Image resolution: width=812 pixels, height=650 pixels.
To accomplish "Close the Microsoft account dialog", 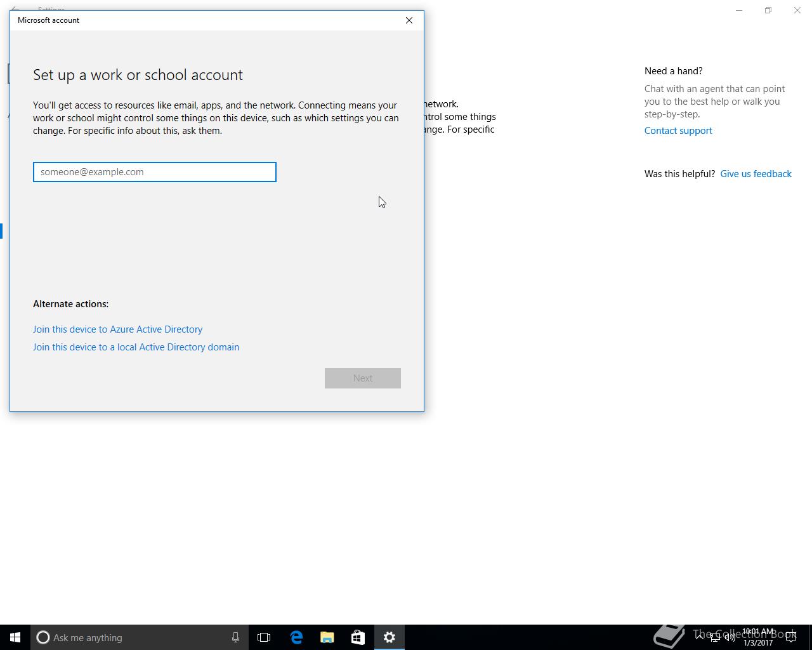I will pyautogui.click(x=409, y=20).
